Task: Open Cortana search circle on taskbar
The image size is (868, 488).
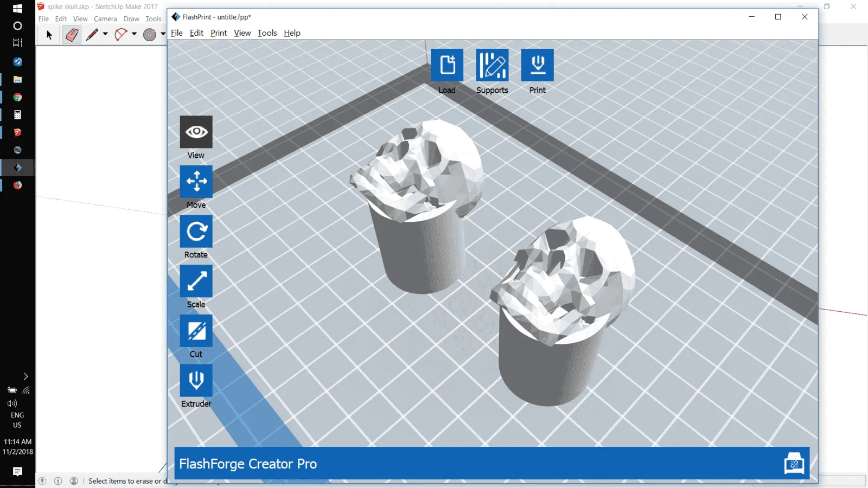Action: coord(17,25)
